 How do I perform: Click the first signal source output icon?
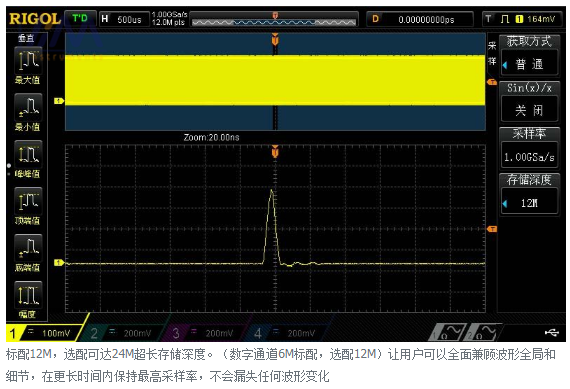pos(447,332)
